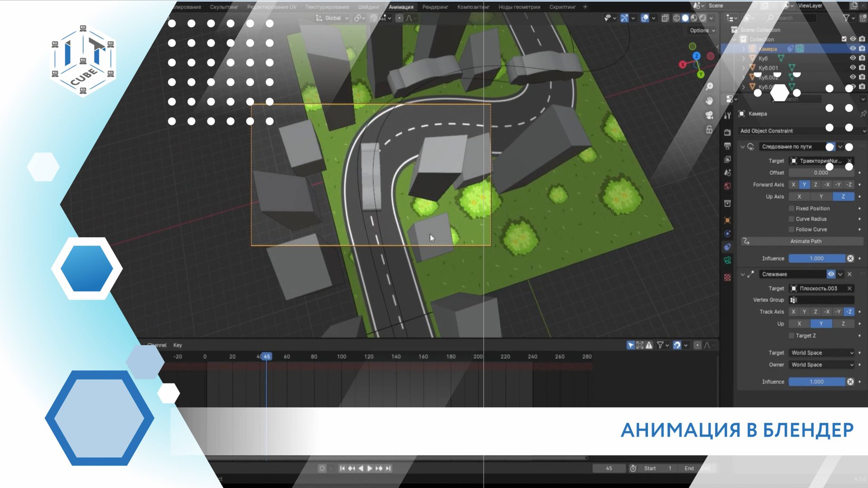Image resolution: width=868 pixels, height=488 pixels.
Task: Select Z for Up Axis
Action: [x=843, y=197]
